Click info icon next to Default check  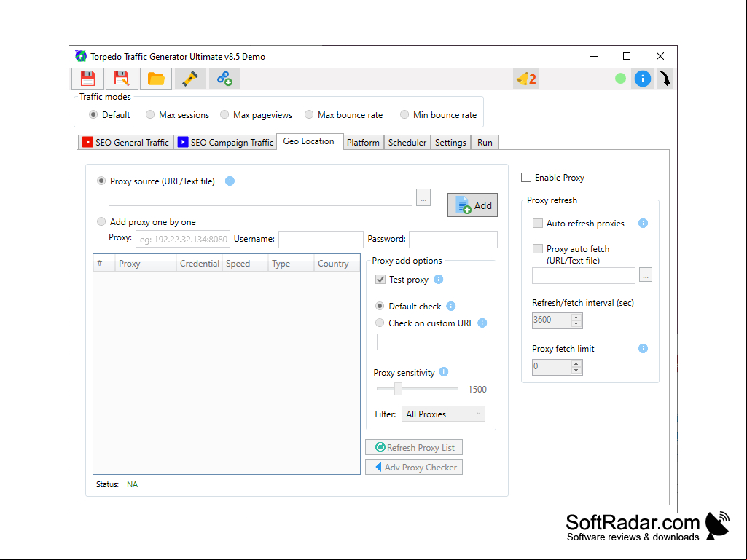[x=451, y=306]
